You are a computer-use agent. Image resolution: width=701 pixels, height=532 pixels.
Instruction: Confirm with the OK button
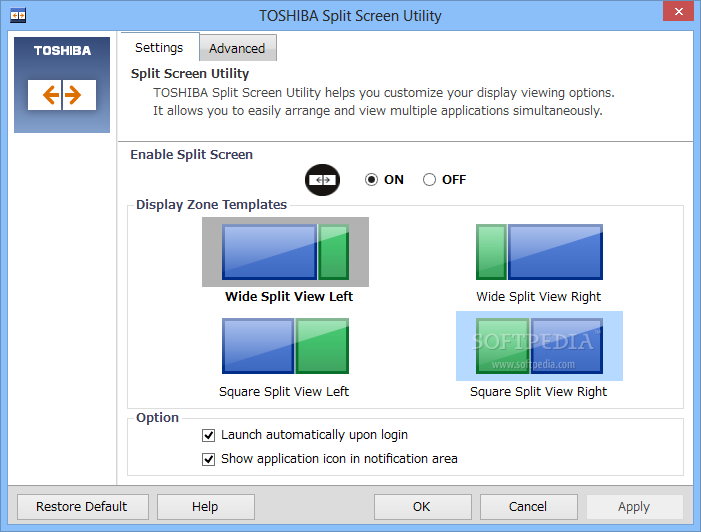point(422,507)
